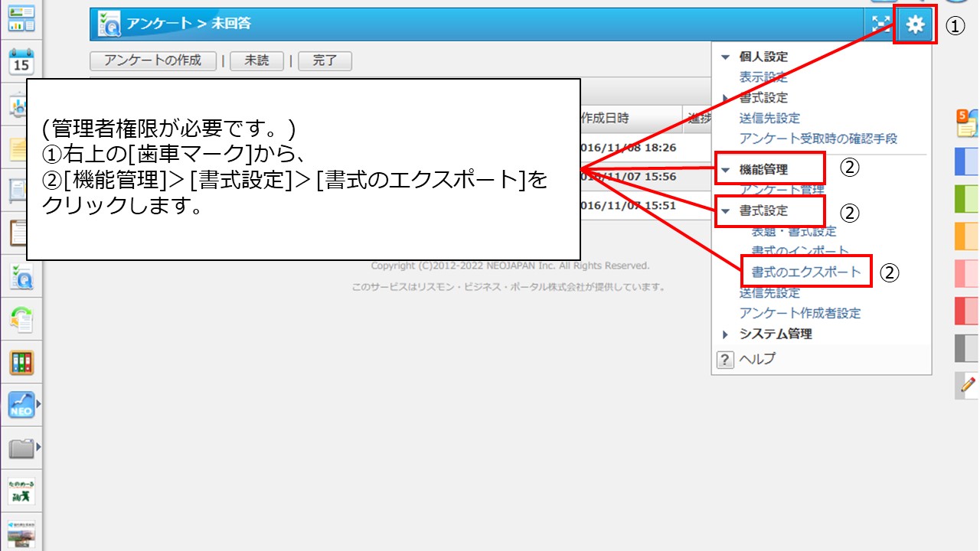Open 送信先設定 under 個人設定
Screen dimensions: 980x551
(769, 119)
